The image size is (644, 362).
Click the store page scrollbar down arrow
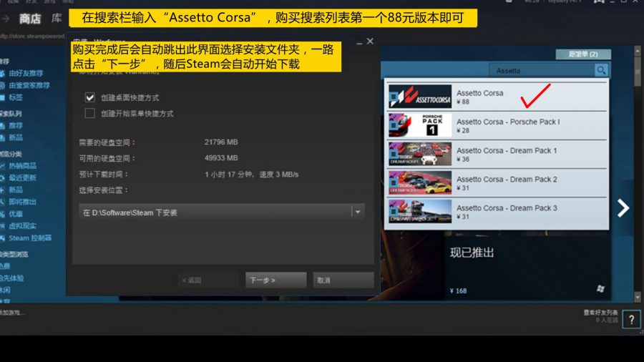[638, 297]
